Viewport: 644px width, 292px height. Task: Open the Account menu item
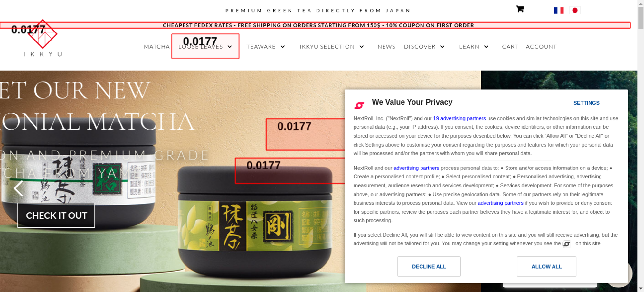(x=541, y=47)
